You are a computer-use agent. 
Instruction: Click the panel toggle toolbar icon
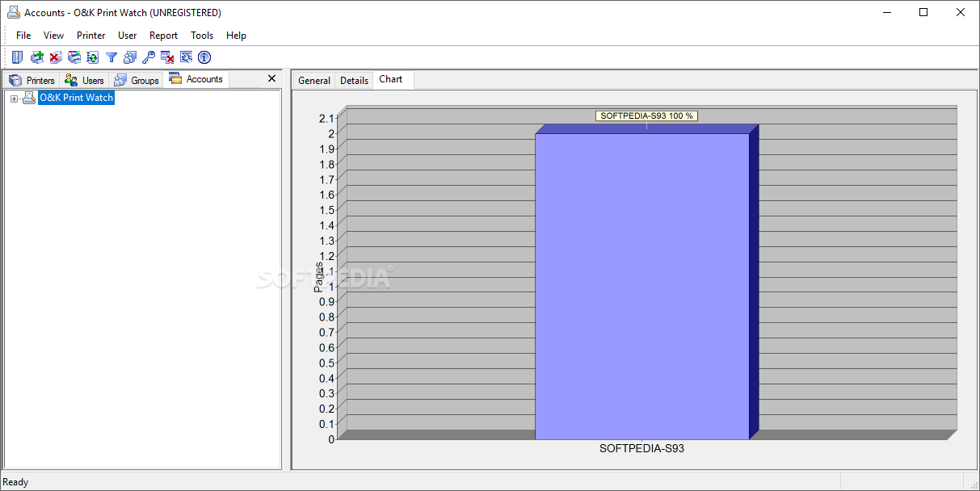(17, 57)
